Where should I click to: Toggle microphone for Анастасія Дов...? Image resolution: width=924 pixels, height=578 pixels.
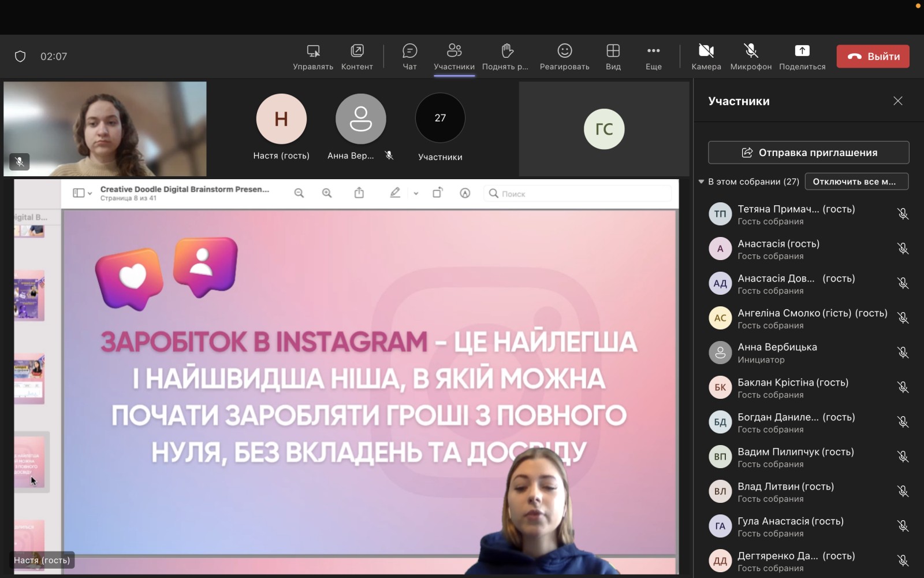point(903,283)
